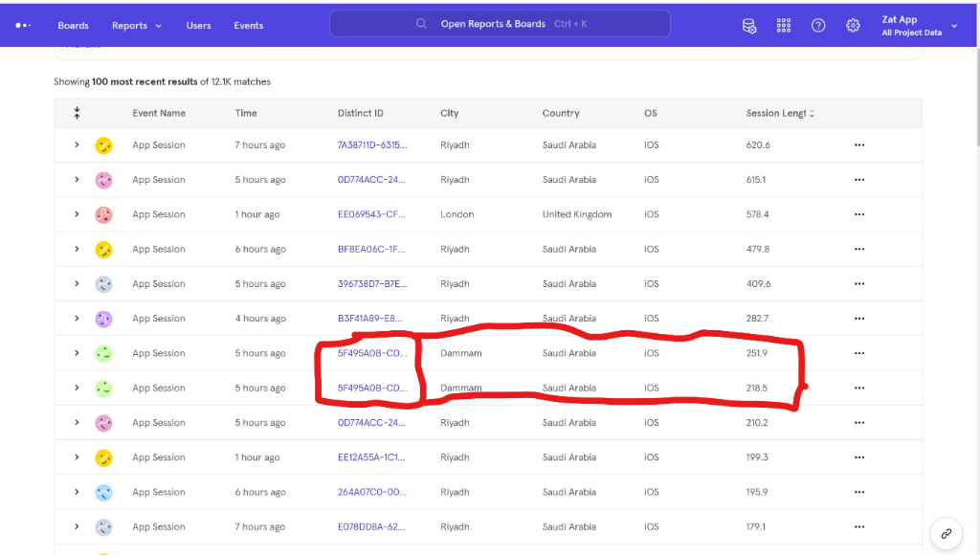
Task: Click the United Kingdom country cell
Action: (x=577, y=214)
